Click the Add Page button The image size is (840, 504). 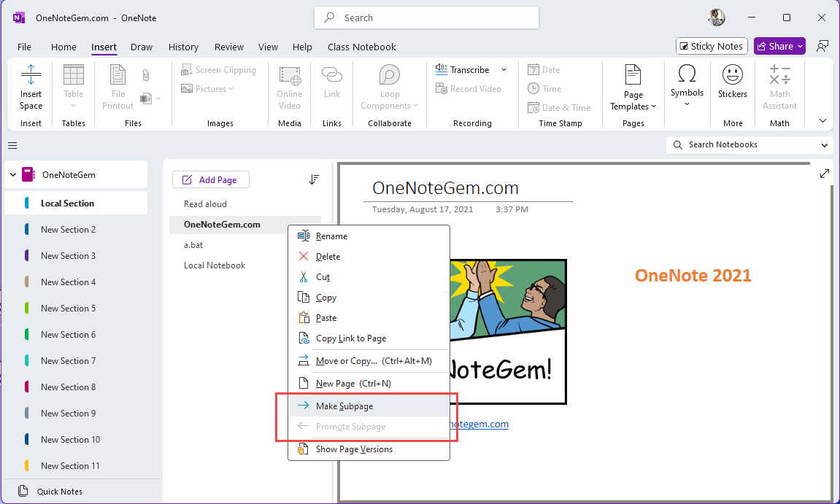coord(210,179)
